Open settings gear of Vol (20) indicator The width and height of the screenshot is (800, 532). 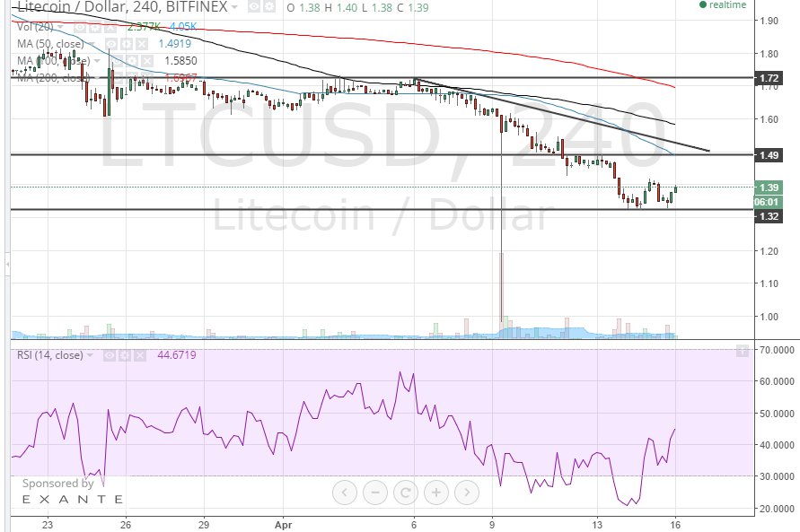[95, 27]
